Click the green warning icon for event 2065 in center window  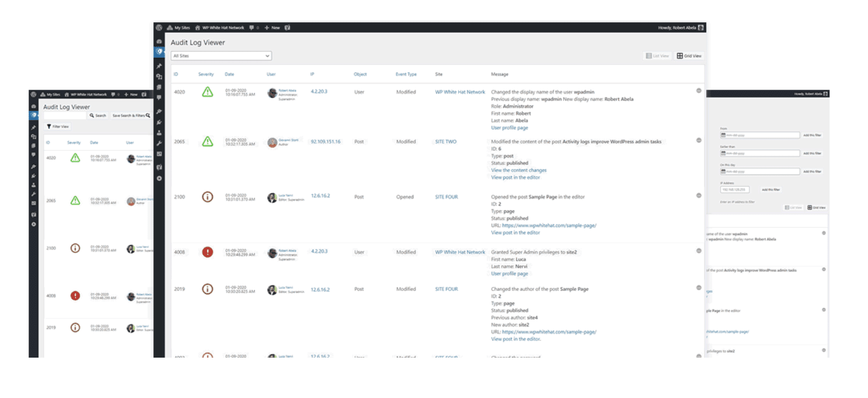(208, 141)
